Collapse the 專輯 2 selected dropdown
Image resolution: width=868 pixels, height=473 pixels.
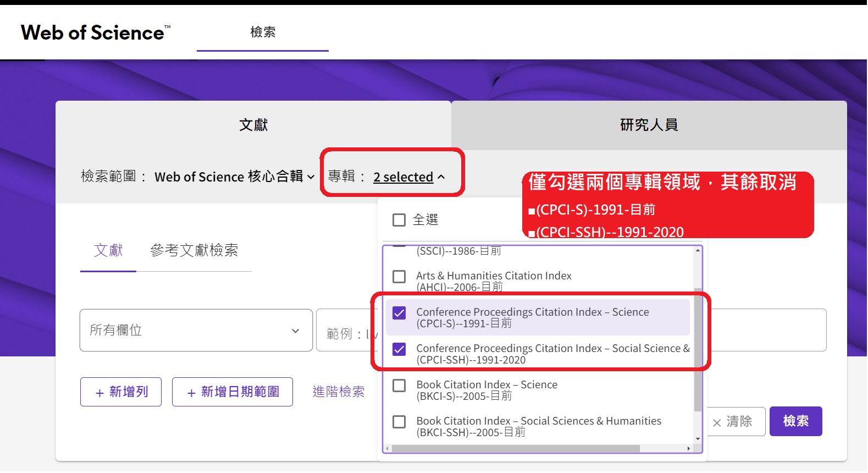(x=408, y=177)
